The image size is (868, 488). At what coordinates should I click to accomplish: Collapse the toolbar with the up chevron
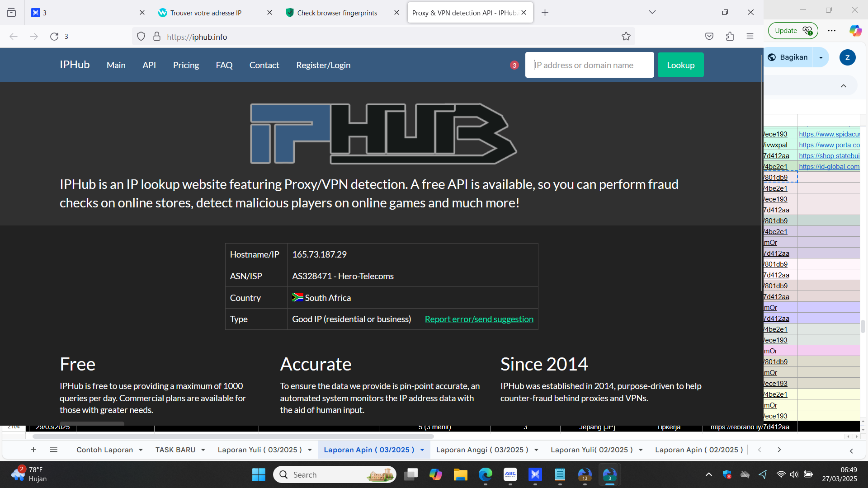tap(843, 86)
